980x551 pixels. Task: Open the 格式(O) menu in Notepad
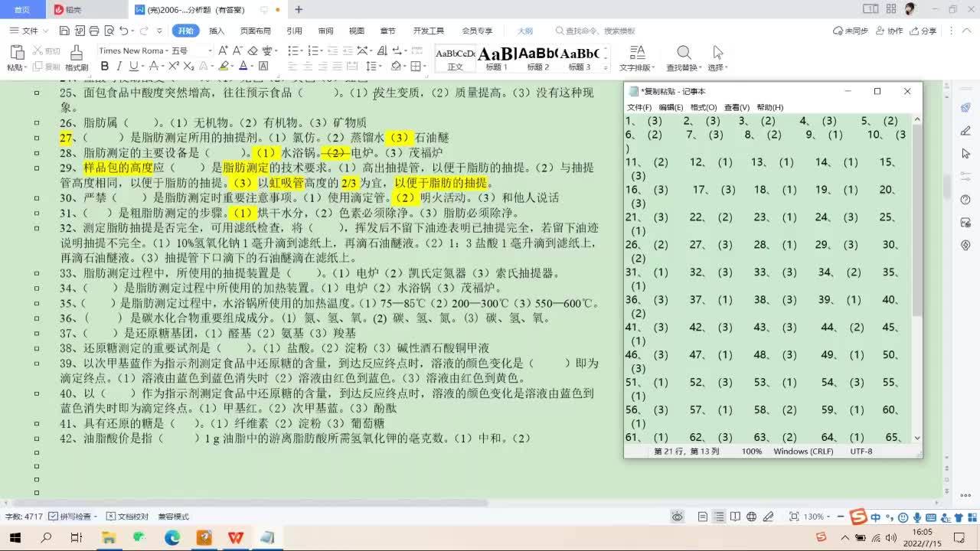(x=703, y=107)
